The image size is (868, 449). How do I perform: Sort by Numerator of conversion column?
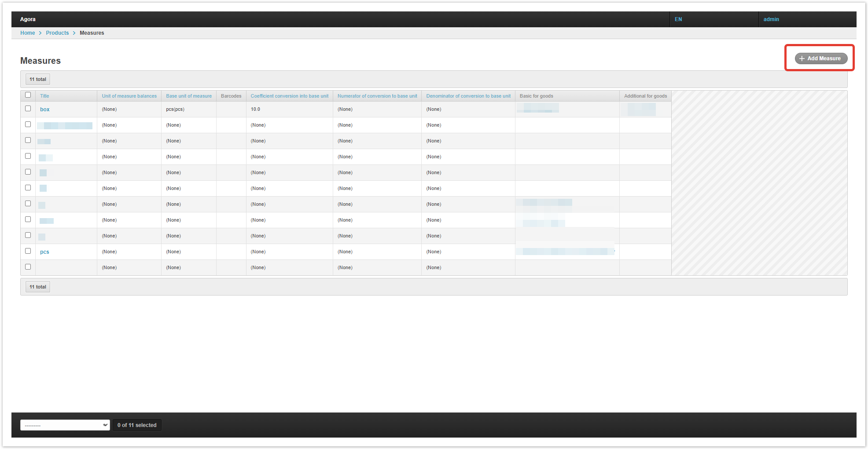point(377,96)
